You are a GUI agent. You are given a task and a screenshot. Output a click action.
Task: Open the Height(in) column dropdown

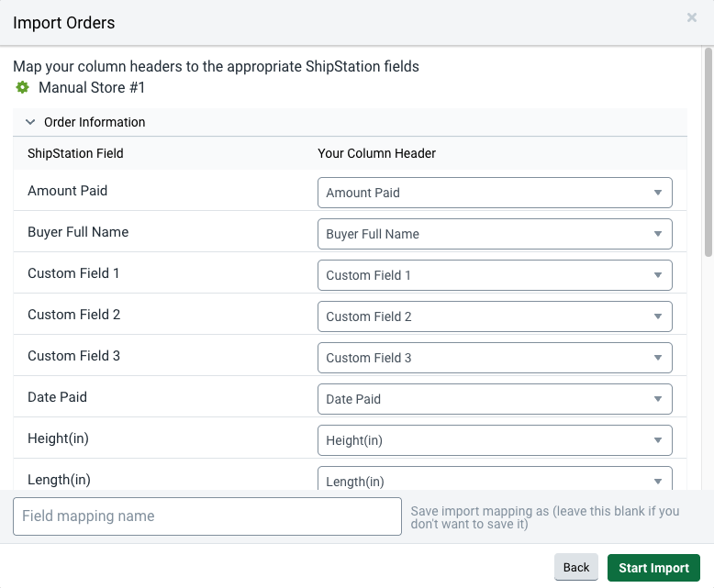[x=495, y=440]
